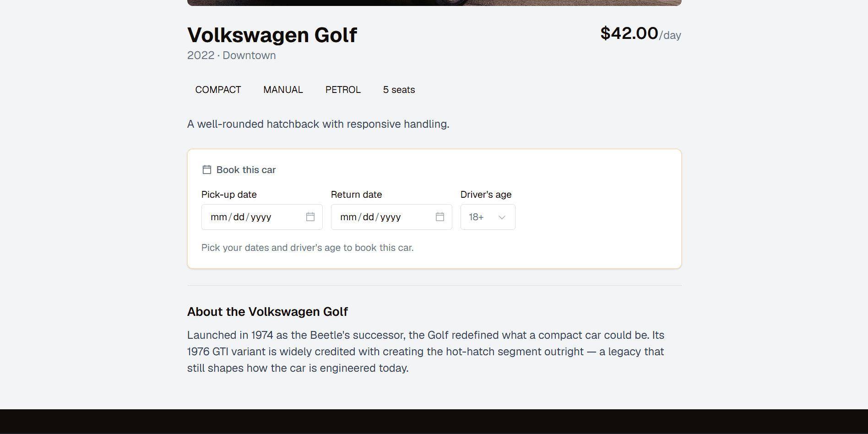This screenshot has height=434, width=868.
Task: Click the car photo strip at top
Action: (434, 3)
